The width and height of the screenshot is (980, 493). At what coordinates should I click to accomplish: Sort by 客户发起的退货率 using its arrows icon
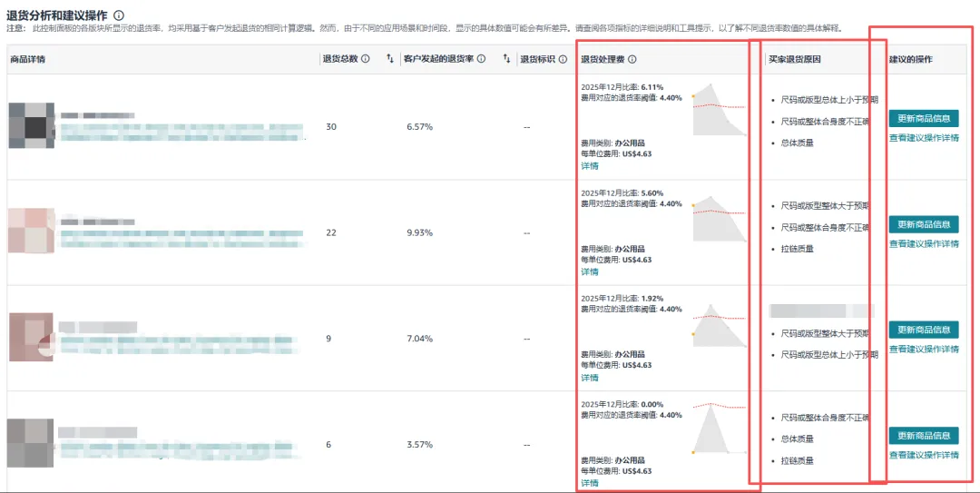[x=507, y=59]
